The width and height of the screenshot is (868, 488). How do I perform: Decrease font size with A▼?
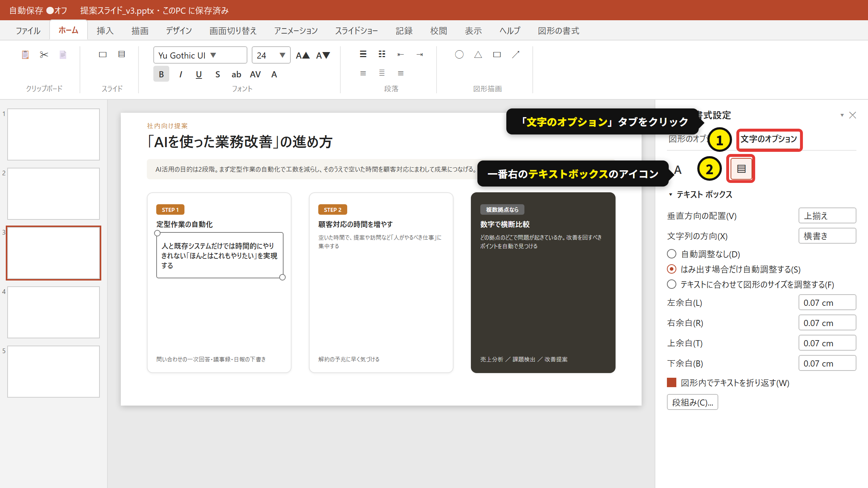pos(323,55)
